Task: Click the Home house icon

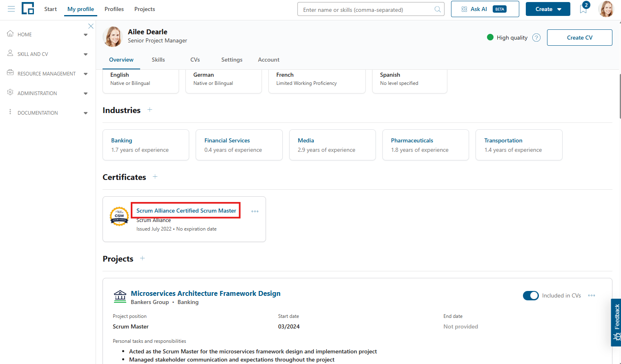Action: [10, 34]
